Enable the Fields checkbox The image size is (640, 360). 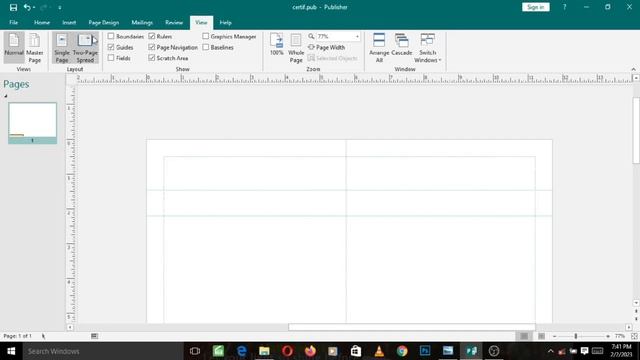click(111, 58)
